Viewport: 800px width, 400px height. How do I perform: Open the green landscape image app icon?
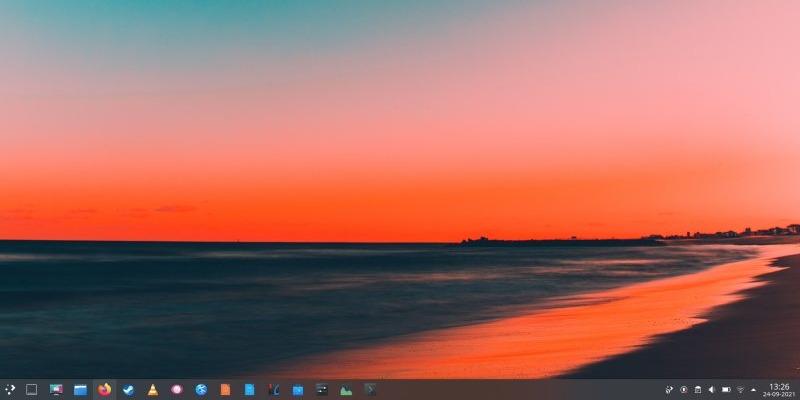[x=346, y=389]
